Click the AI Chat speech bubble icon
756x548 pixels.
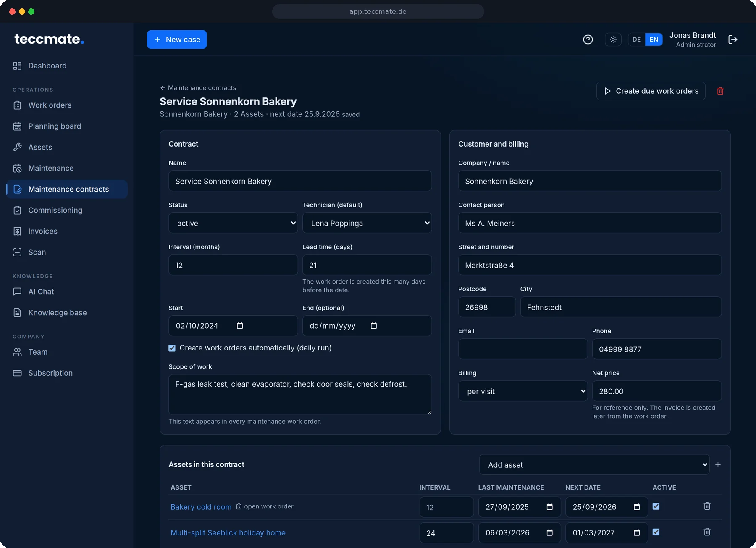pos(17,292)
